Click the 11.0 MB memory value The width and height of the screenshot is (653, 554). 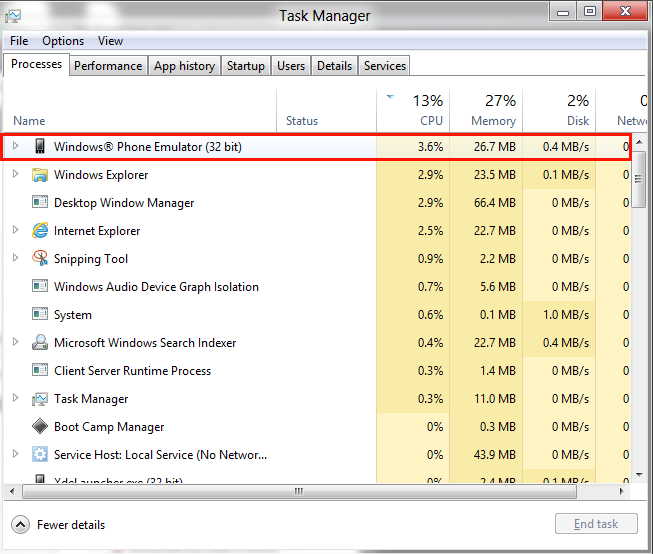(x=495, y=399)
